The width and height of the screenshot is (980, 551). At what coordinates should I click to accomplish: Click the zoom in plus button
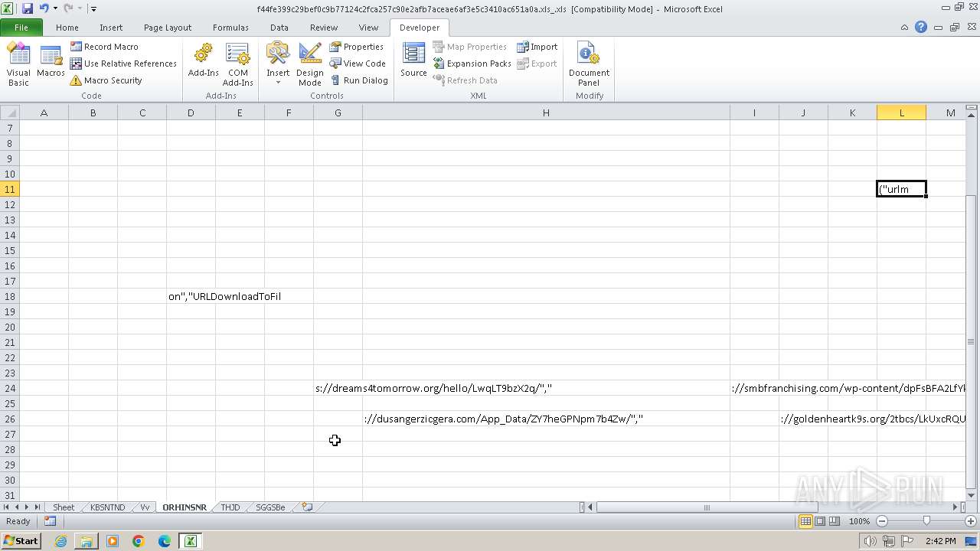[x=970, y=521]
